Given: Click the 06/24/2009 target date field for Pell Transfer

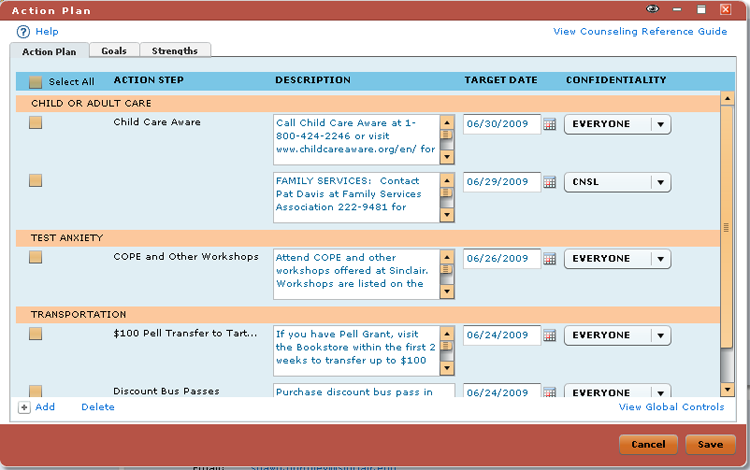Looking at the screenshot, I should click(501, 335).
